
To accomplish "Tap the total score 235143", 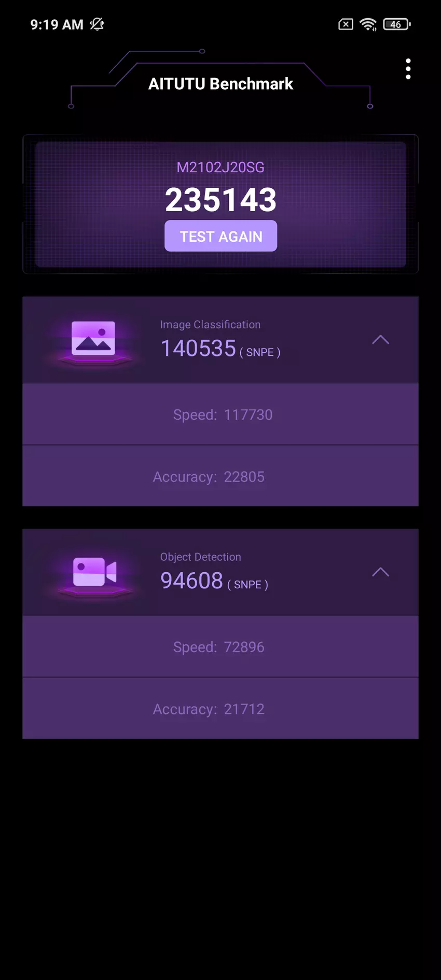I will 221,200.
